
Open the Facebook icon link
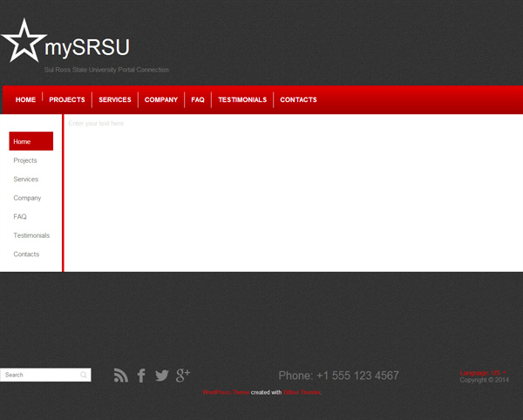[141, 376]
